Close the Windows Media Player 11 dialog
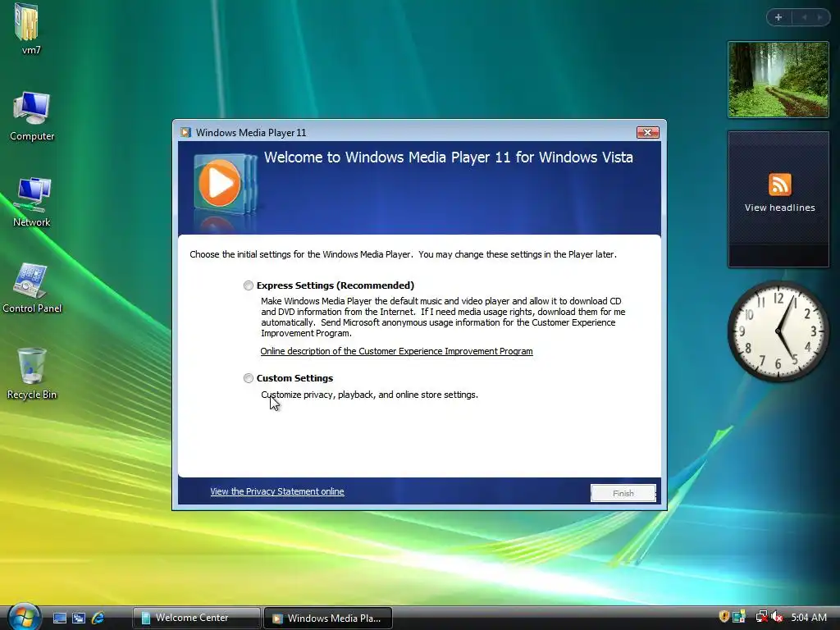Screen dimensions: 840x630 [648, 132]
